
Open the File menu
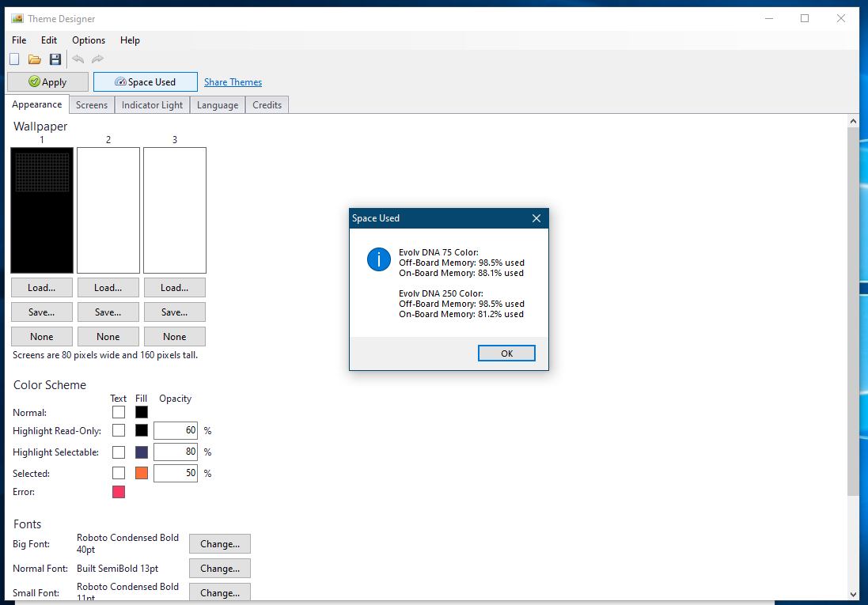coord(19,40)
